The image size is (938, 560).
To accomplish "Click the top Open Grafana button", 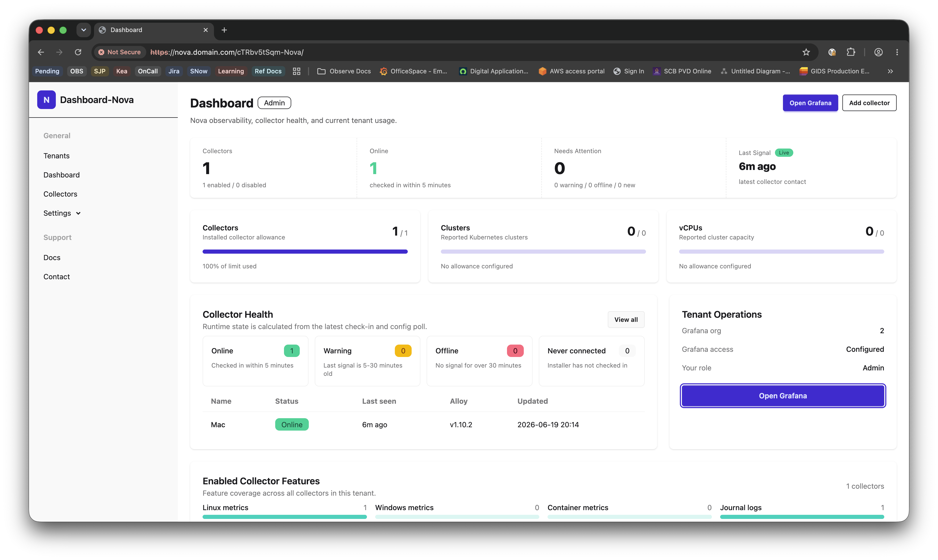I will pyautogui.click(x=810, y=103).
